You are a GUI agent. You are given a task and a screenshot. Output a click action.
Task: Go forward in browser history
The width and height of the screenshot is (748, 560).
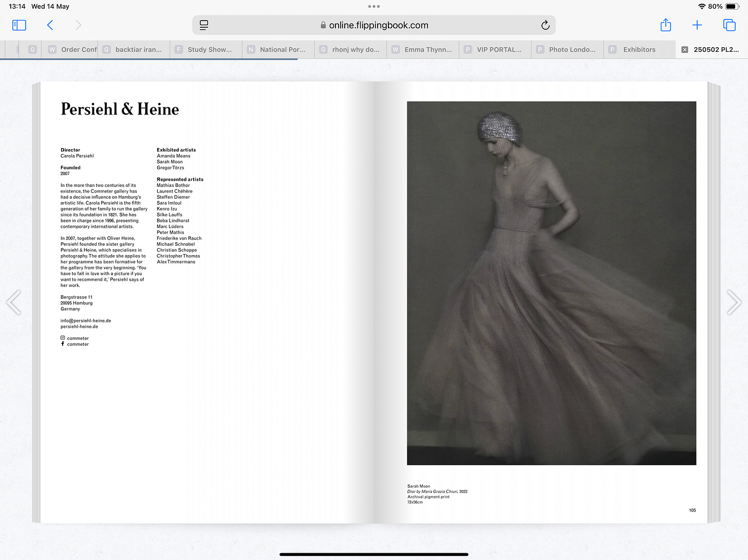[x=78, y=25]
